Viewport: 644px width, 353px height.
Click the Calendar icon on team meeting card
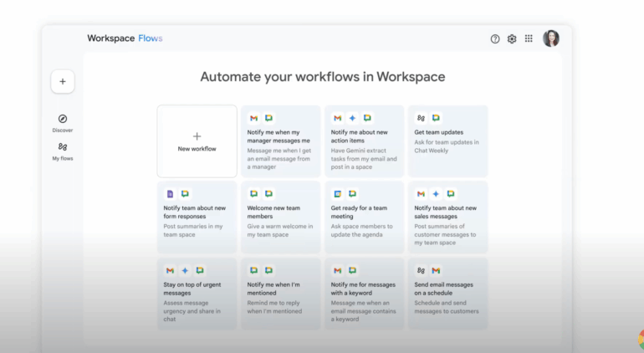point(338,194)
